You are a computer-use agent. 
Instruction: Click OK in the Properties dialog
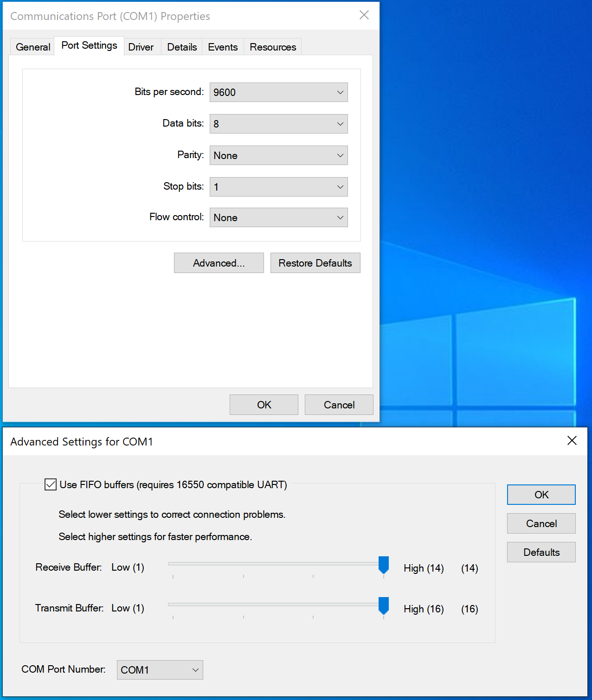point(264,405)
